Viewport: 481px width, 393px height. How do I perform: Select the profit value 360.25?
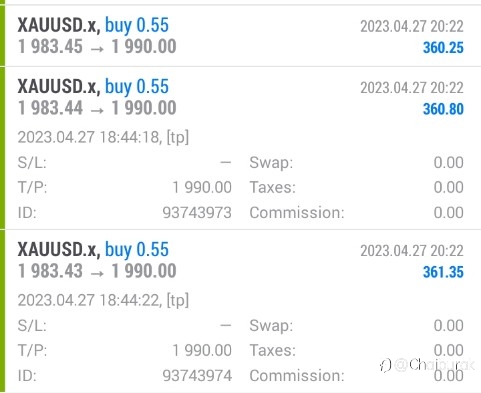[x=443, y=47]
